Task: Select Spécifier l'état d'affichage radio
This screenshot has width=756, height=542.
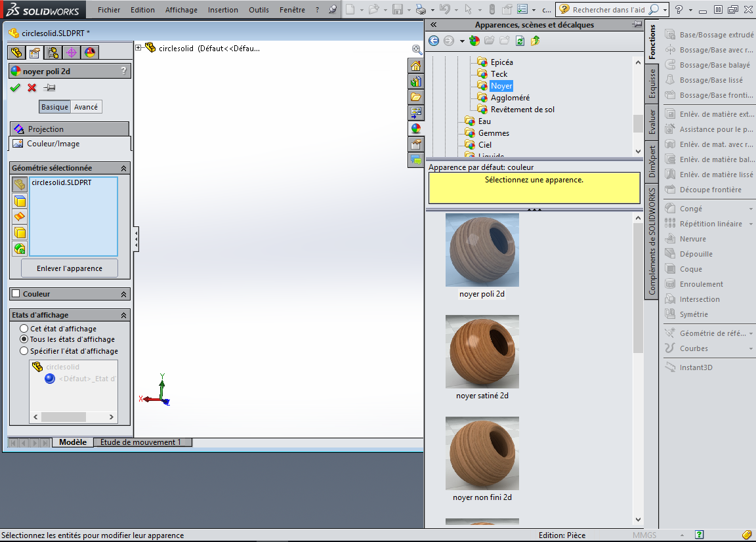Action: tap(24, 351)
